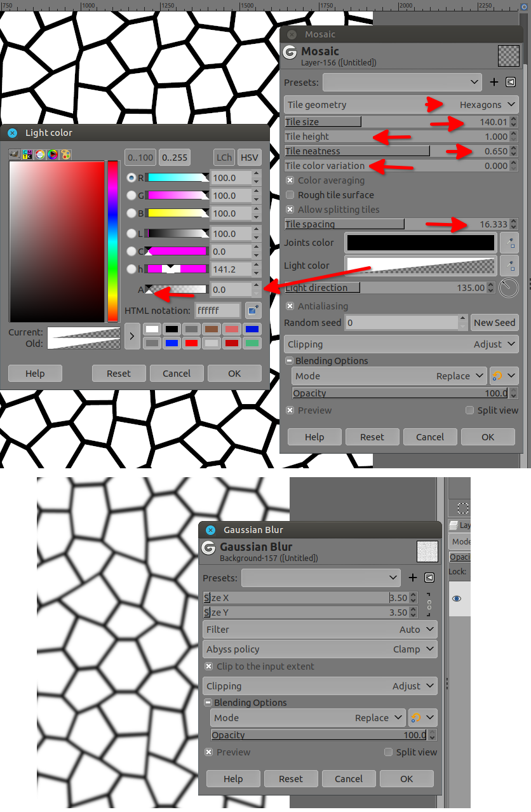Select the LCh color model
Screen dimensions: 531x812
[x=224, y=158]
